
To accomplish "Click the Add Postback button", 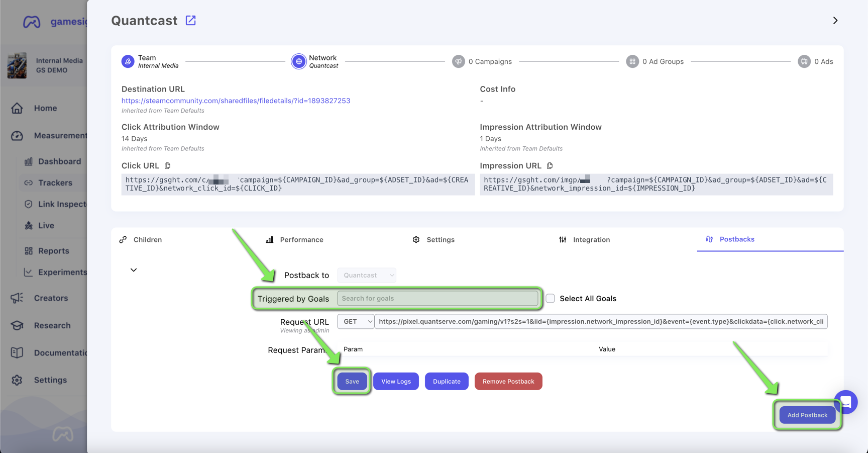I will 807,415.
